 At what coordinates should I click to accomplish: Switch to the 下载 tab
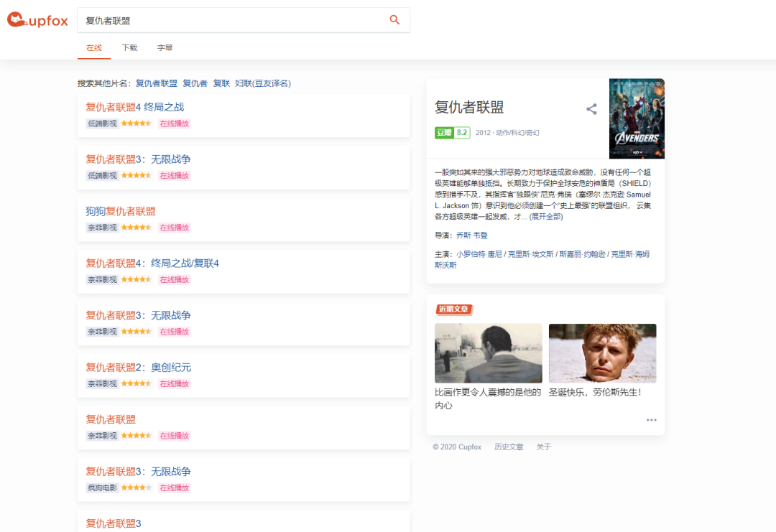coord(129,47)
